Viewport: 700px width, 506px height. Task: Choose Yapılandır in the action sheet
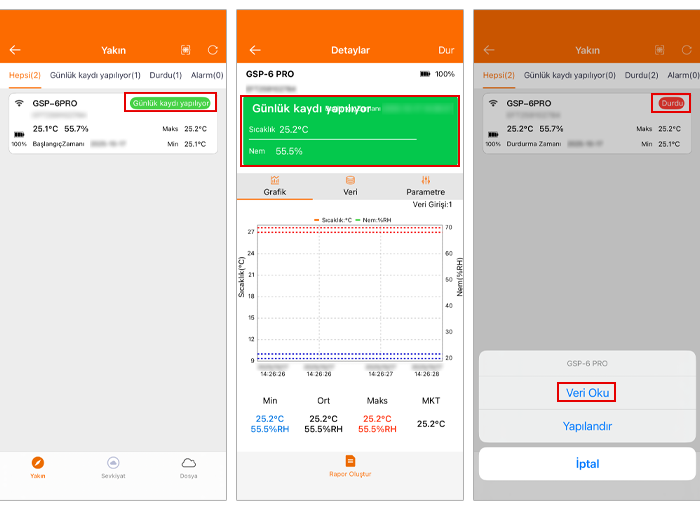point(587,426)
